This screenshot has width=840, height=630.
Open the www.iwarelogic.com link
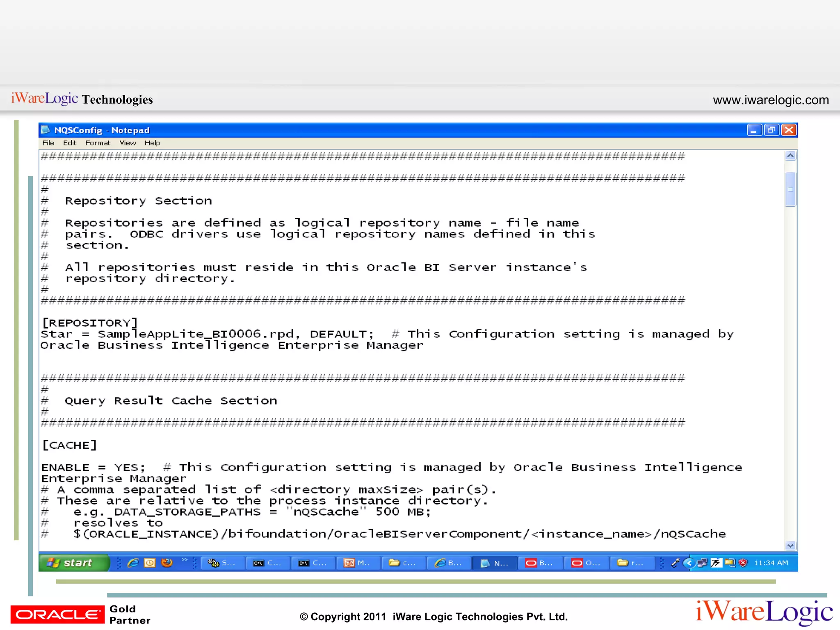click(x=770, y=100)
